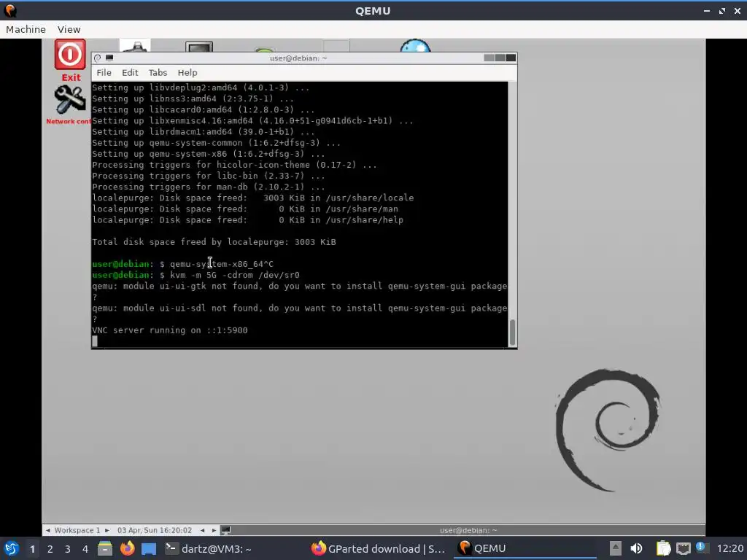The width and height of the screenshot is (747, 560).
Task: Click the monitor icon in guest bottom panel
Action: click(x=226, y=530)
